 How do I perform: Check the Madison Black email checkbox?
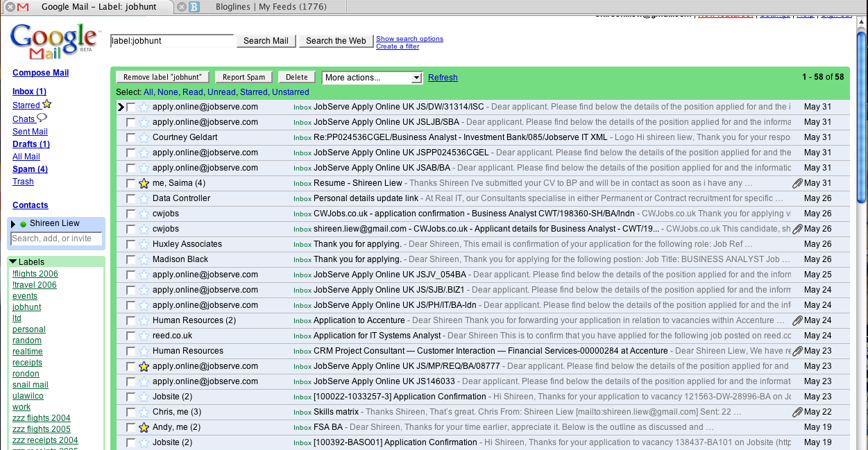(130, 259)
